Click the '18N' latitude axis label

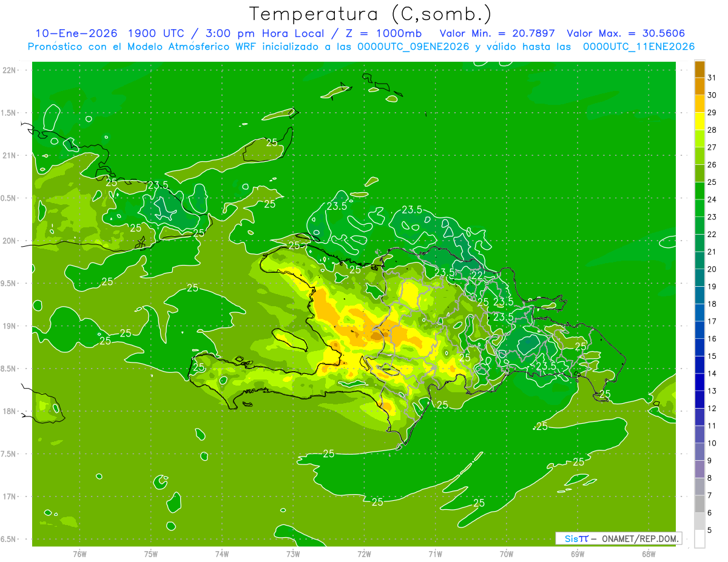10,411
